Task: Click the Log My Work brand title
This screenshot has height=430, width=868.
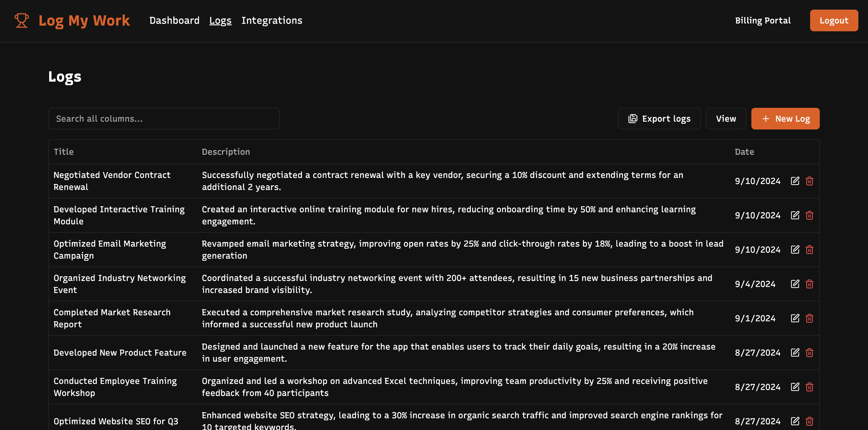Action: (84, 20)
